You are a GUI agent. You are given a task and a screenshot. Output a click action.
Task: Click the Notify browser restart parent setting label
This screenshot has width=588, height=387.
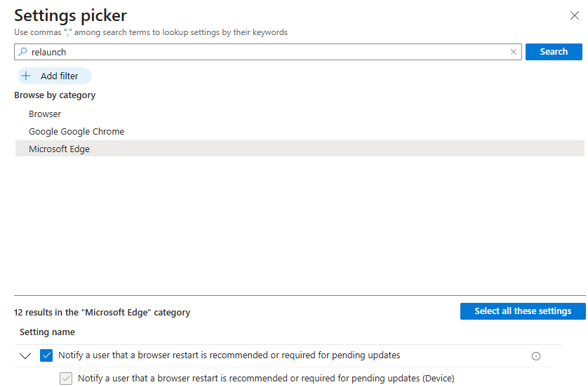[x=229, y=355]
